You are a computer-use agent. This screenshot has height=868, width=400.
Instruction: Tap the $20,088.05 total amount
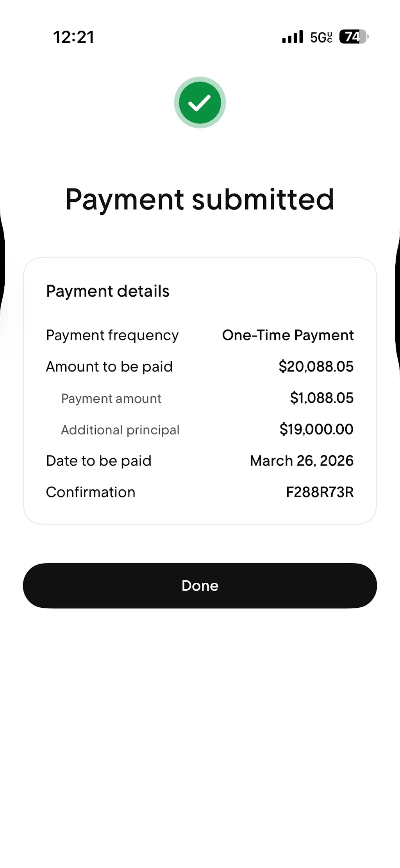click(x=316, y=366)
